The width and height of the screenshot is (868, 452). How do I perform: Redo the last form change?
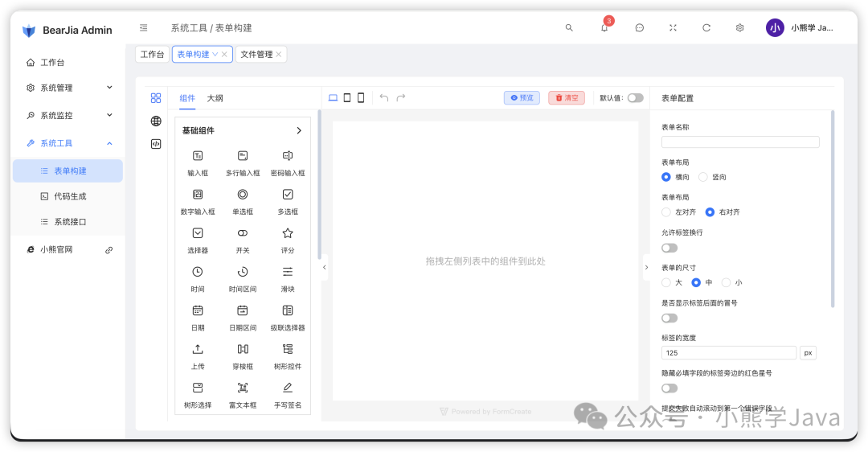tap(401, 98)
